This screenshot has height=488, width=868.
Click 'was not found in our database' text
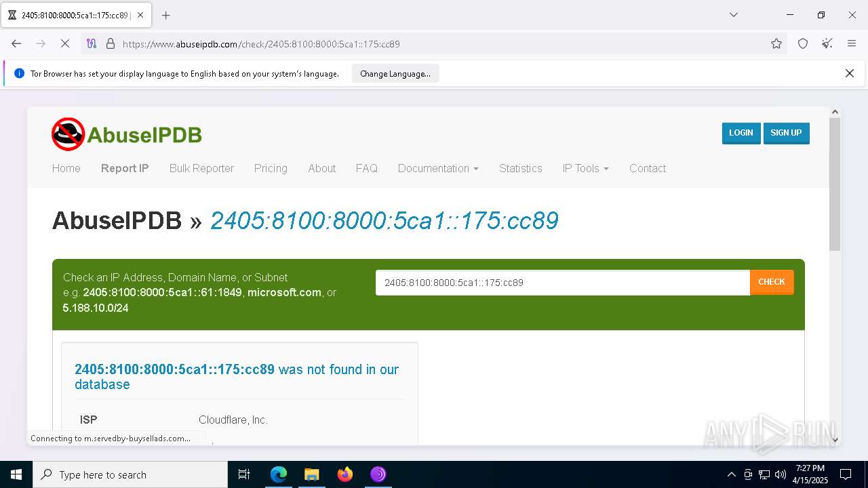[x=237, y=377]
